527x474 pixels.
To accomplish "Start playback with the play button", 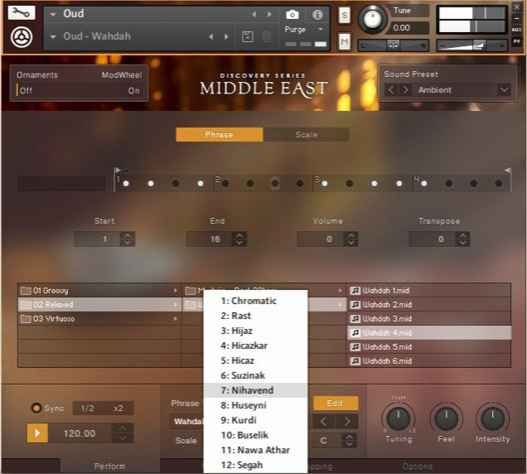I will pos(37,433).
